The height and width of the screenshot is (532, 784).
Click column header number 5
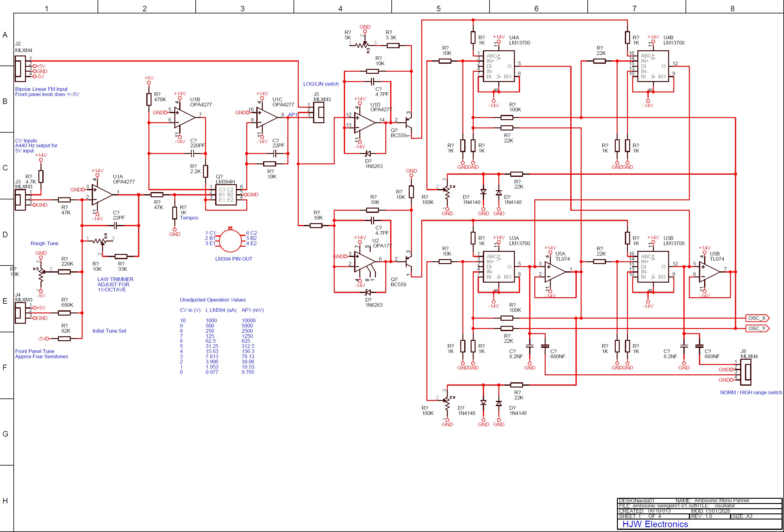point(438,9)
